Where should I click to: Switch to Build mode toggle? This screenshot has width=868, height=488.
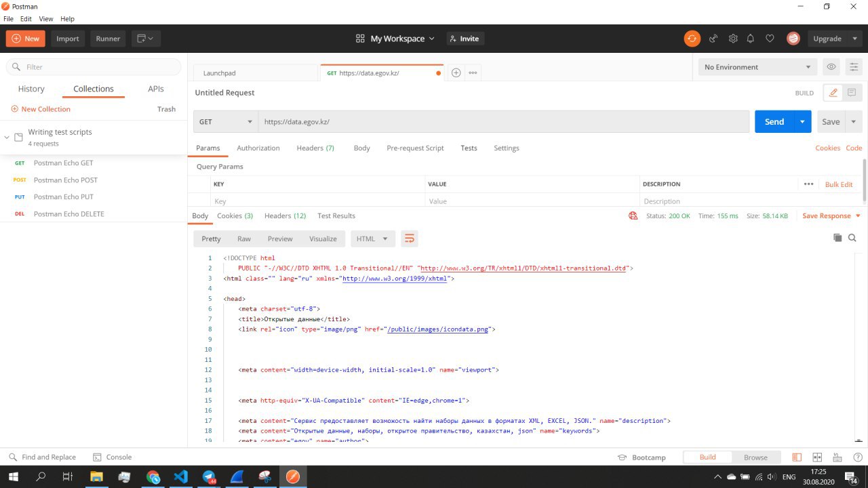pyautogui.click(x=708, y=457)
